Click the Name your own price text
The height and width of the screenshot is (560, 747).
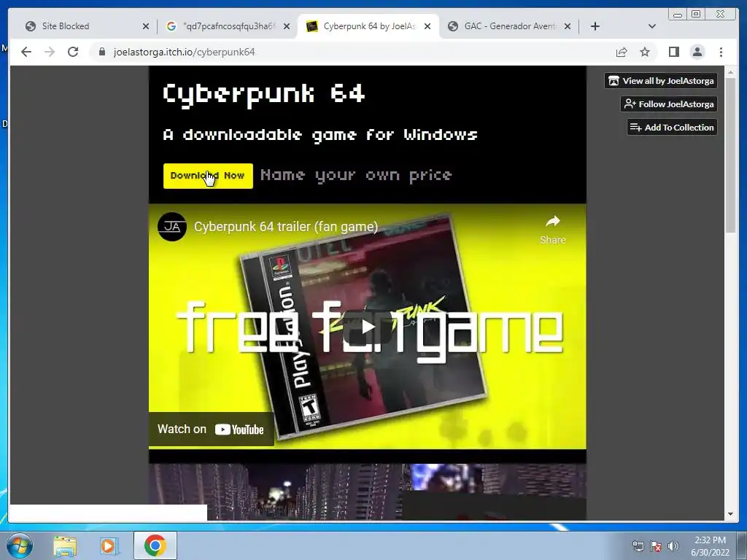[x=356, y=176]
